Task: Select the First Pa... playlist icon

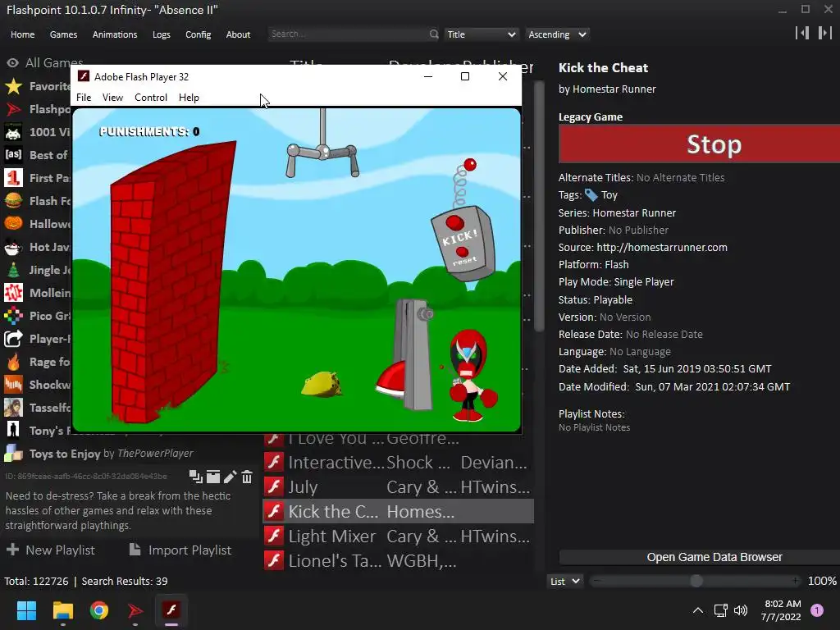Action: (13, 178)
